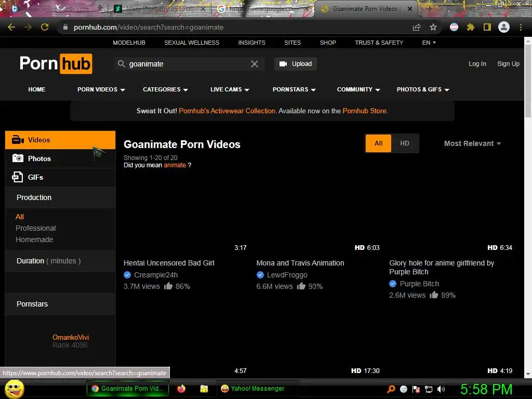Click the thumbs-up icon next to 93%
The width and height of the screenshot is (532, 399).
coord(301,286)
